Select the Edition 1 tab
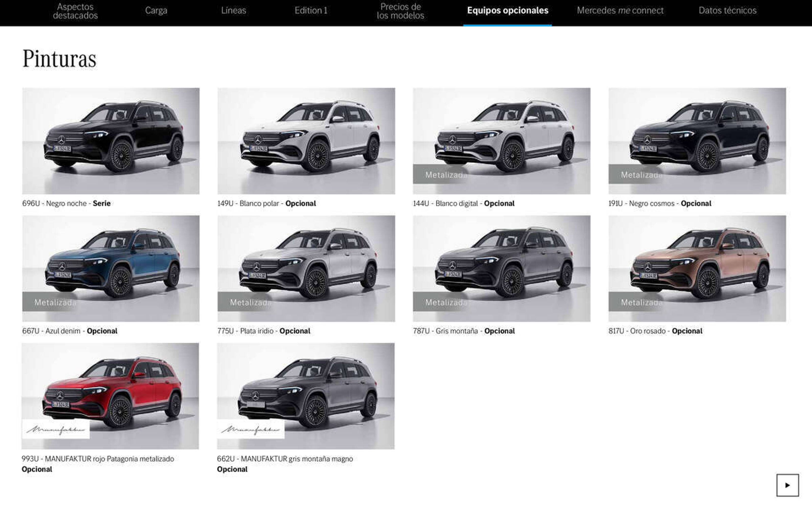 [x=311, y=10]
